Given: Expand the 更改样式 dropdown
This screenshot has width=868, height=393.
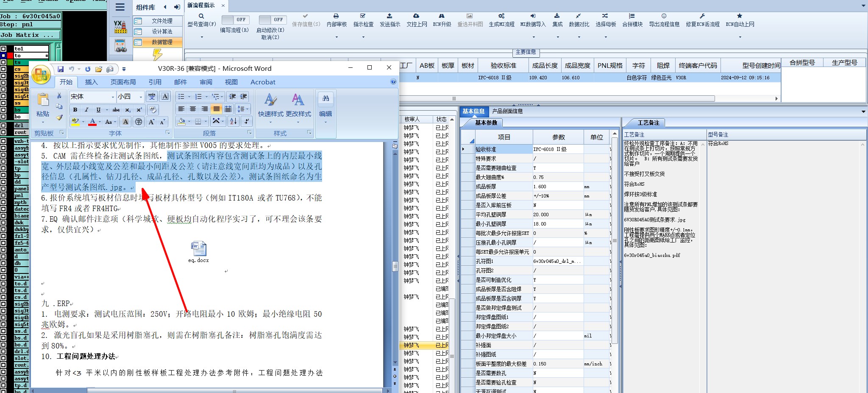Looking at the screenshot, I should [298, 123].
